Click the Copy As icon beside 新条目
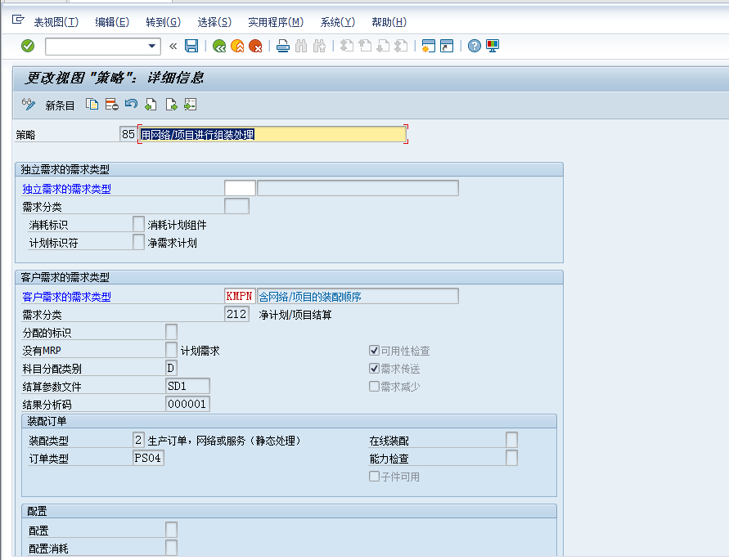The image size is (729, 560). click(92, 104)
